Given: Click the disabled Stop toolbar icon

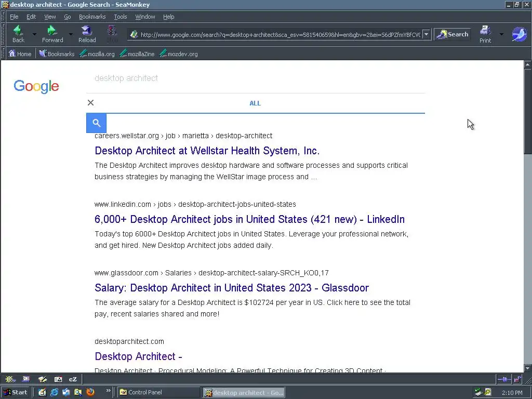Looking at the screenshot, I should pos(112,32).
